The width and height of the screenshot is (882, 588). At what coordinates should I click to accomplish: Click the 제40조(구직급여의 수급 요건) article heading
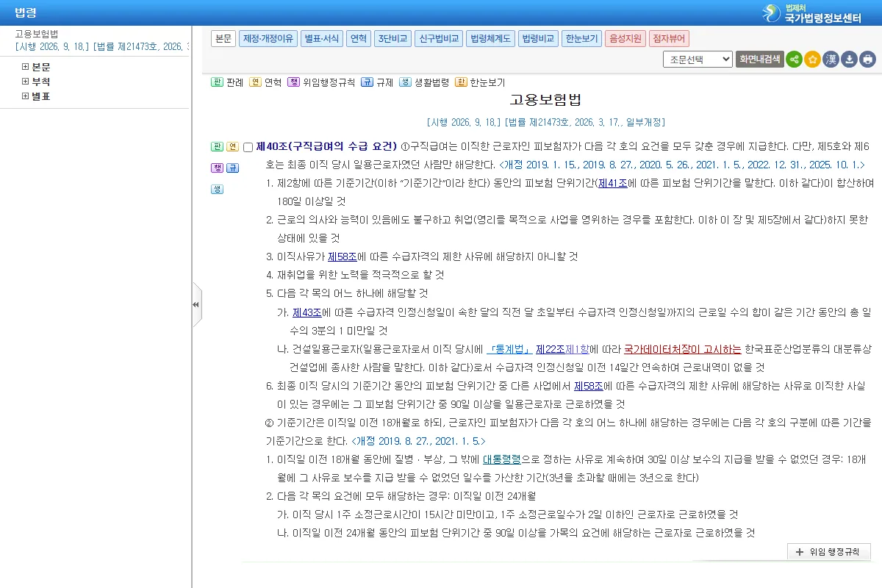[326, 146]
